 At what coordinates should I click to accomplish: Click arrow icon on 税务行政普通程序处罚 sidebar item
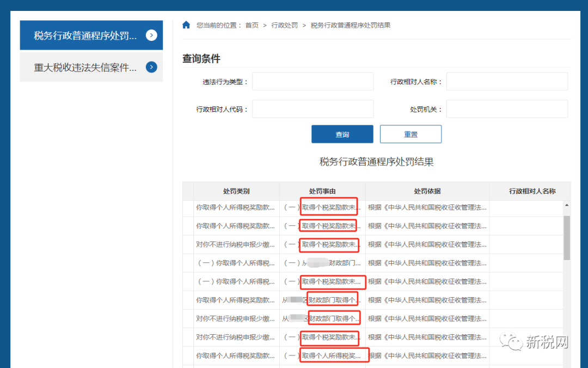[x=151, y=35]
